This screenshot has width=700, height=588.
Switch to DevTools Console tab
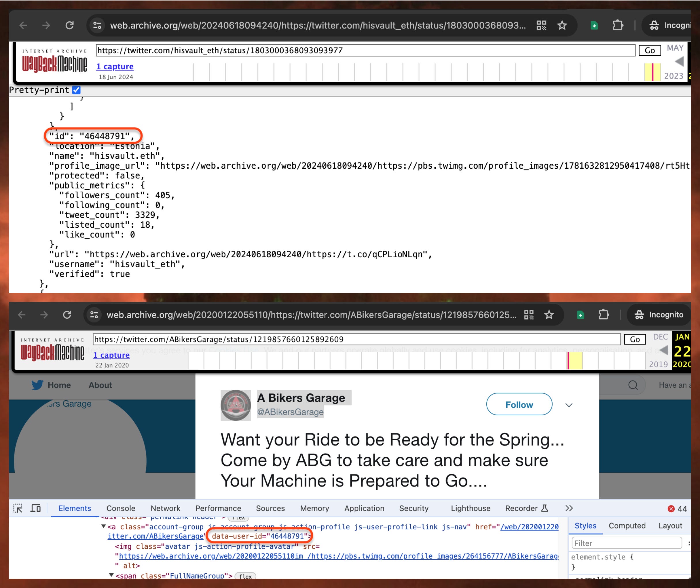click(x=121, y=508)
